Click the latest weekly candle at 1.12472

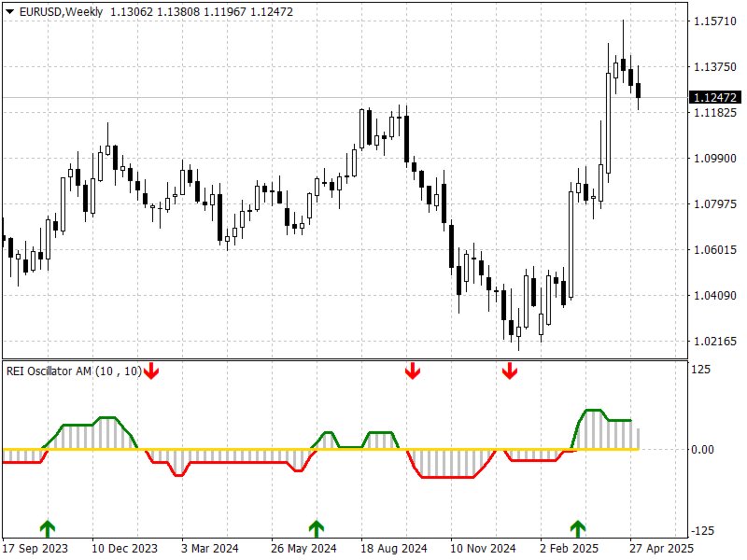pyautogui.click(x=639, y=90)
